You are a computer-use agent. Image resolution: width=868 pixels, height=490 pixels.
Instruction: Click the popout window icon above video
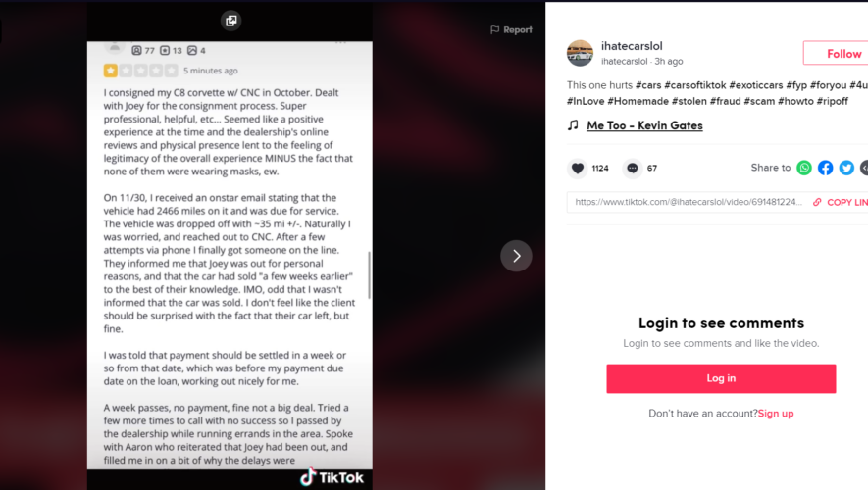tap(230, 21)
